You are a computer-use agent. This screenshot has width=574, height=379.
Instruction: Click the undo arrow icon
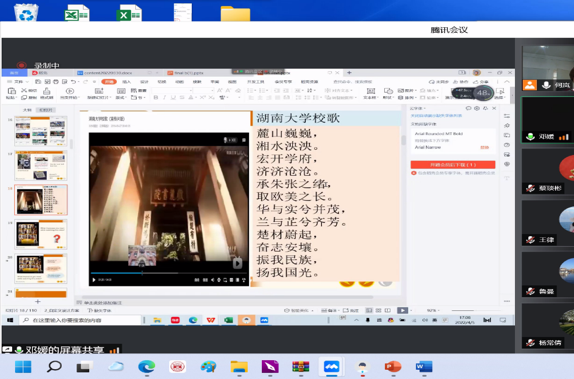pyautogui.click(x=74, y=82)
